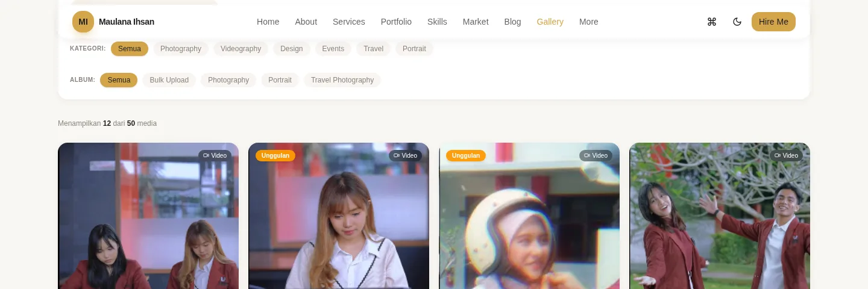Filter category by Travel
The width and height of the screenshot is (868, 289).
(373, 49)
